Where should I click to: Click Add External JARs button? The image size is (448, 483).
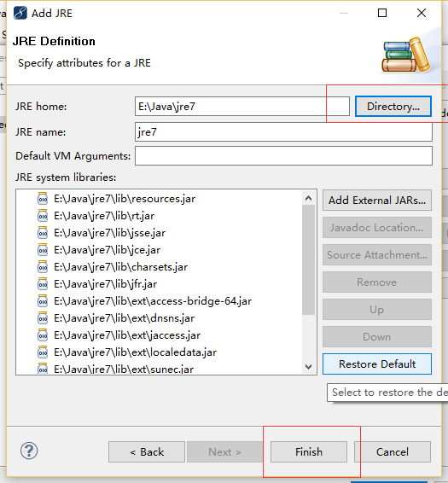coord(377,201)
